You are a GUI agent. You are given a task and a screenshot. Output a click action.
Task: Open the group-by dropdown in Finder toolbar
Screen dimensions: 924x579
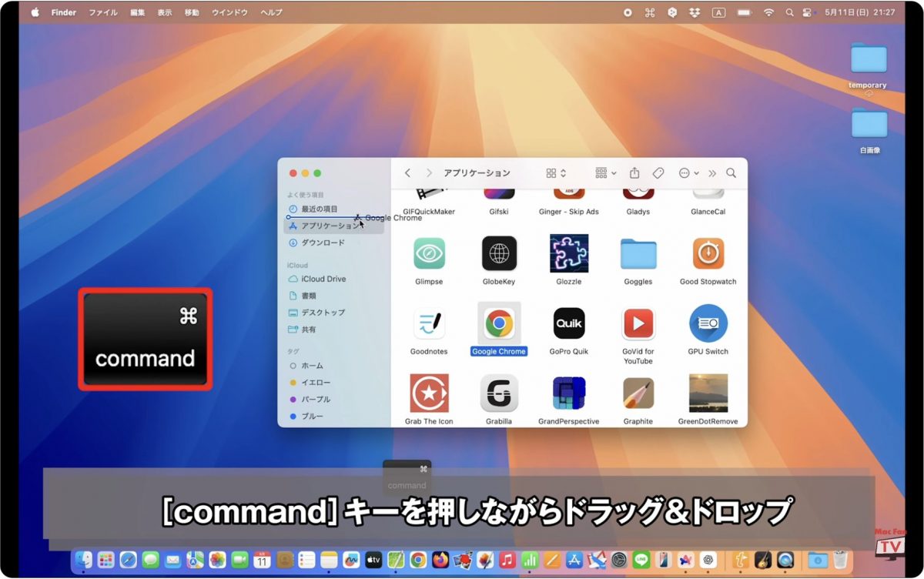coord(606,173)
